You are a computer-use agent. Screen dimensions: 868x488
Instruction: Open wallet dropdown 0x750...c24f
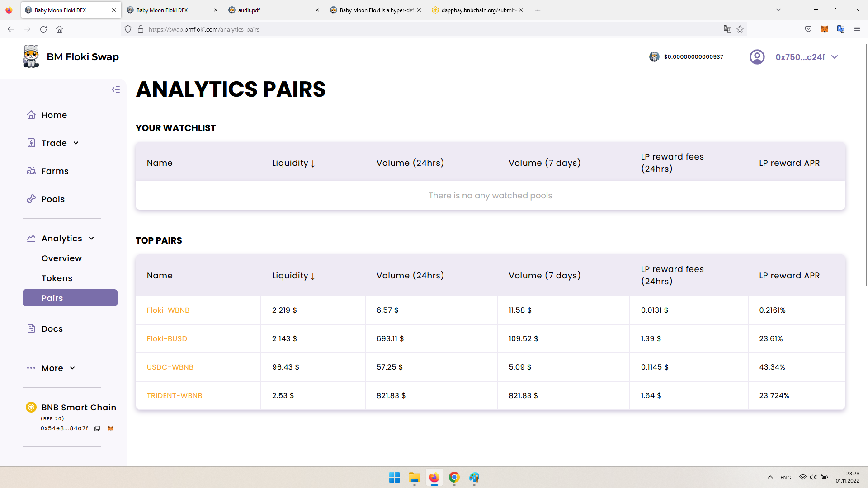(807, 57)
